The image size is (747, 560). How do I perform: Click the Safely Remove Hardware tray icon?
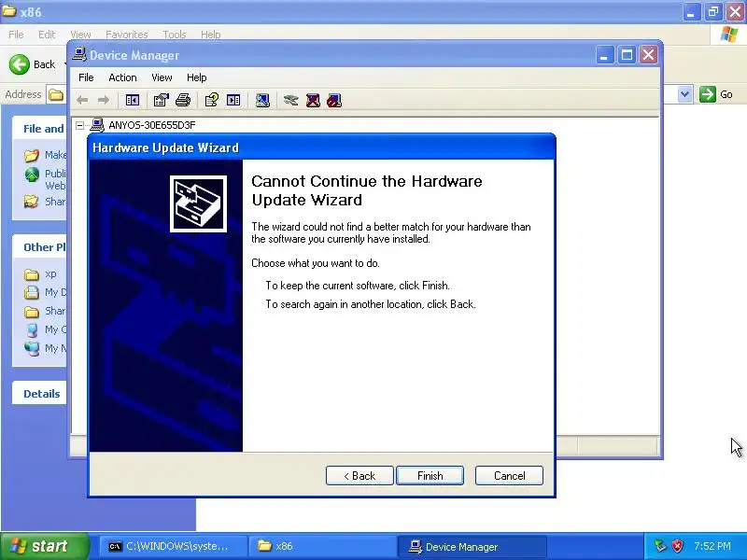pyautogui.click(x=660, y=546)
